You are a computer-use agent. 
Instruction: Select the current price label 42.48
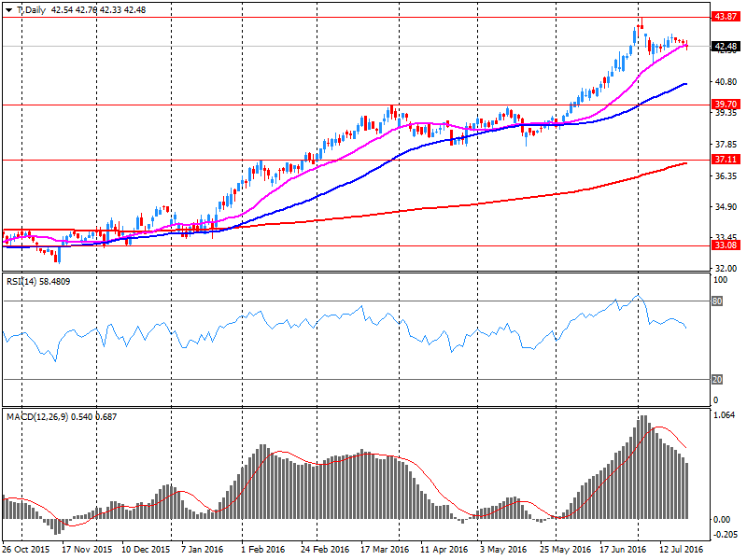726,46
